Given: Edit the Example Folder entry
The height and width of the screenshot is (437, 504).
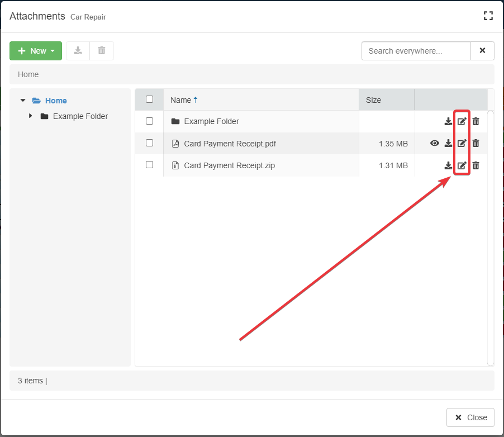Looking at the screenshot, I should [462, 121].
